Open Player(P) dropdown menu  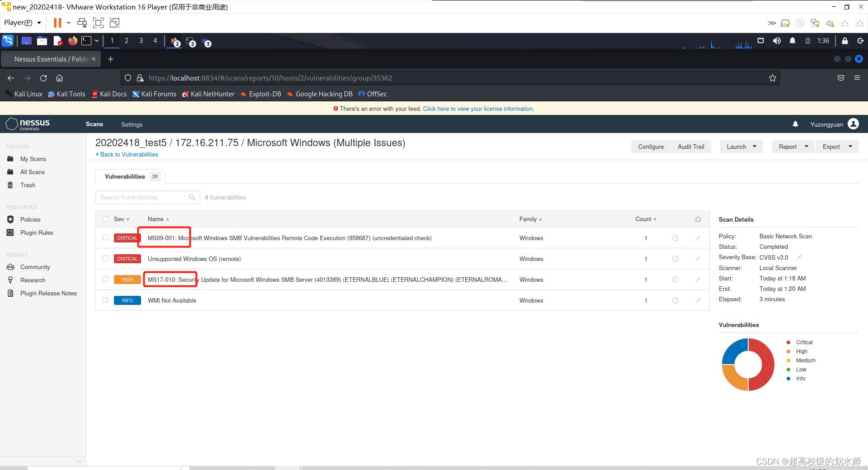coord(23,23)
